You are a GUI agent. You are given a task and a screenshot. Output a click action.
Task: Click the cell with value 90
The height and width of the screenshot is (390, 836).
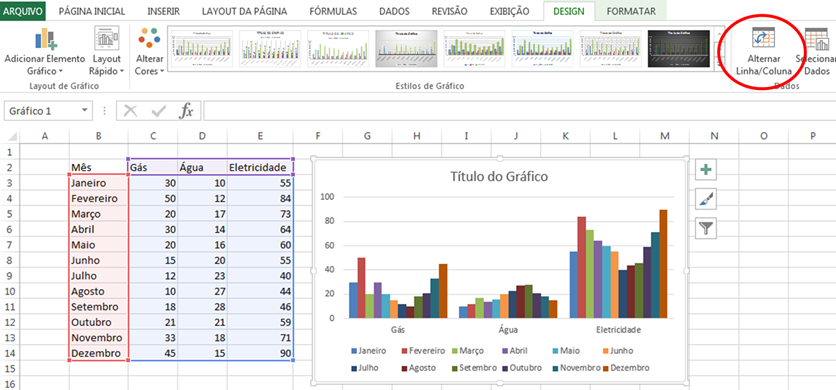[260, 353]
